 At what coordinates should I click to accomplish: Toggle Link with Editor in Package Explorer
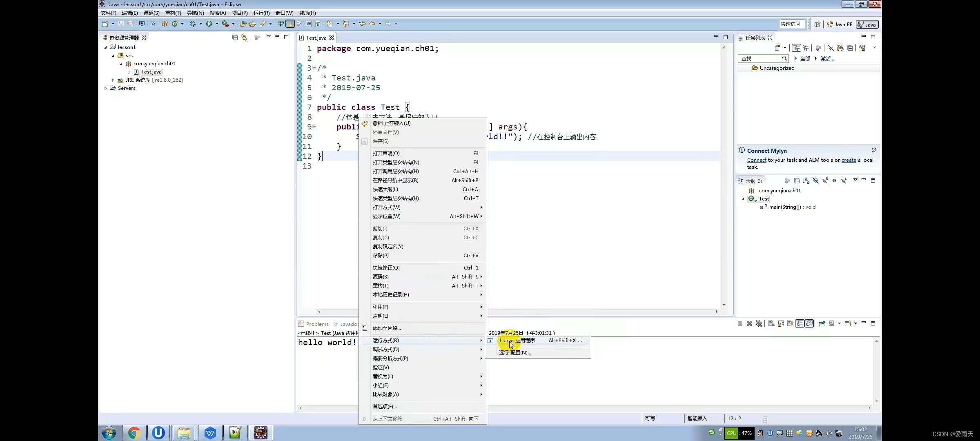coord(244,38)
